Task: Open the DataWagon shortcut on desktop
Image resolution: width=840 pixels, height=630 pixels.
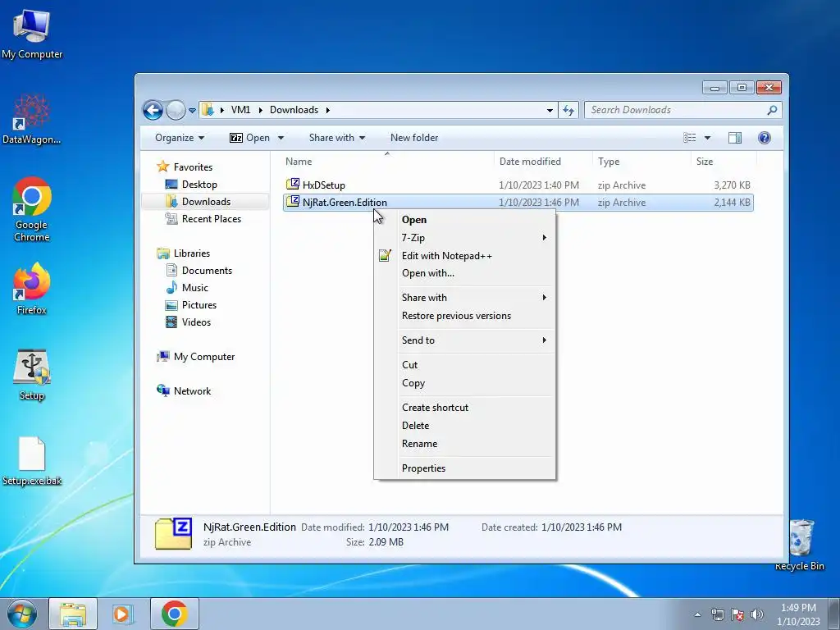Action: (x=32, y=119)
